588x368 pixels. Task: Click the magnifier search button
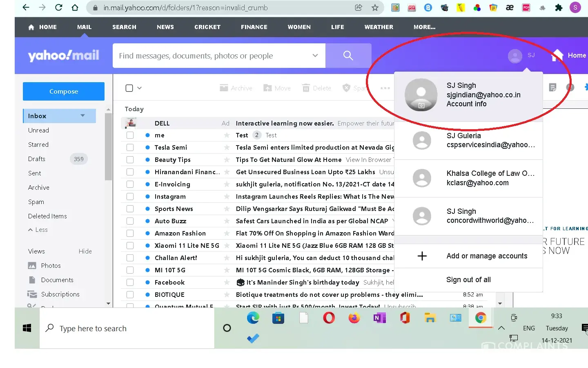coord(348,56)
